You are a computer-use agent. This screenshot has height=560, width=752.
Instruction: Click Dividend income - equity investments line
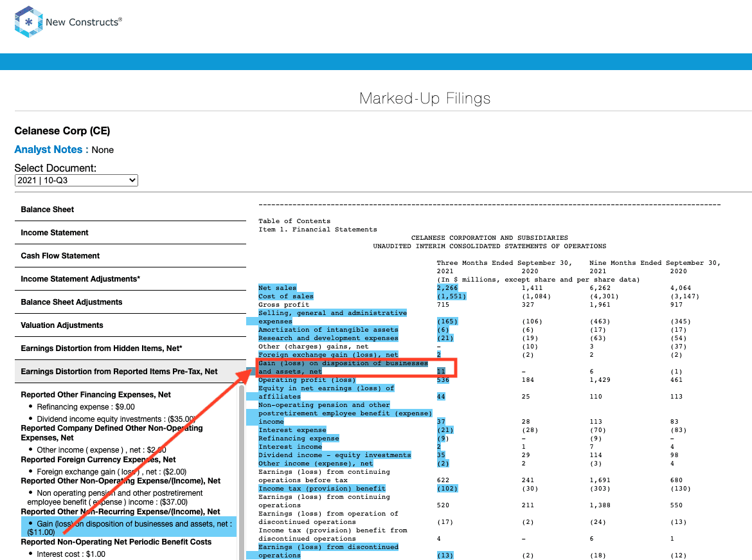[334, 455]
